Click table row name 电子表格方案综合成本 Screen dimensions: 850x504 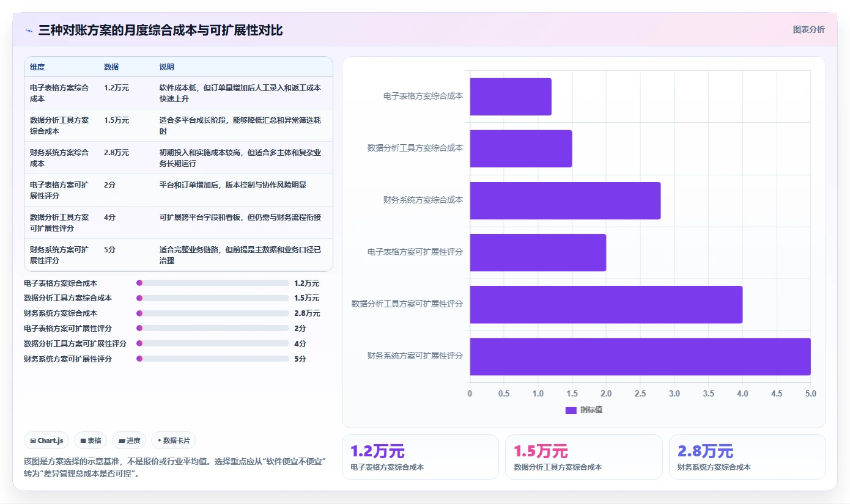coord(59,93)
